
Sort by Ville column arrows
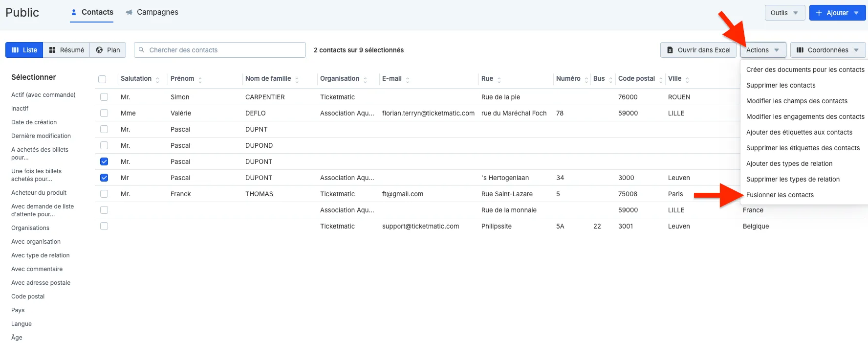point(687,79)
